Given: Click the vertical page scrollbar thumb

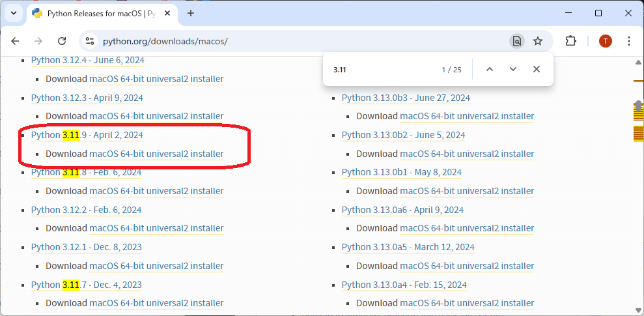Looking at the screenshot, I should tap(639, 106).
